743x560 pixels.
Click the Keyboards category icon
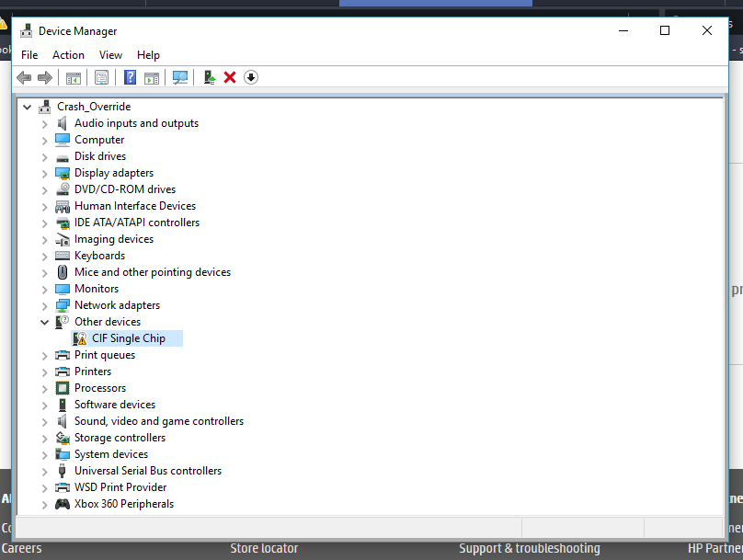point(63,256)
